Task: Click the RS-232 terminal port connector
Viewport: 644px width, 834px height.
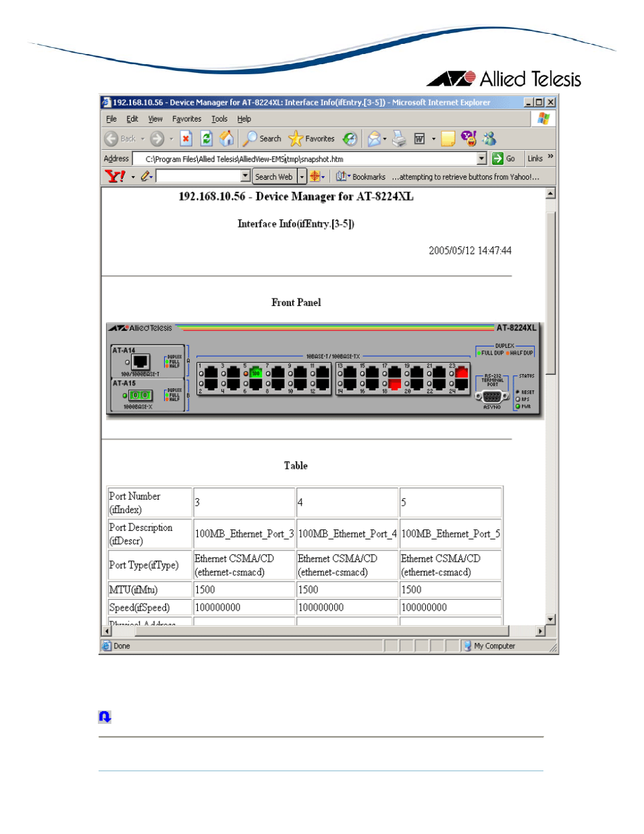Action: click(x=492, y=396)
